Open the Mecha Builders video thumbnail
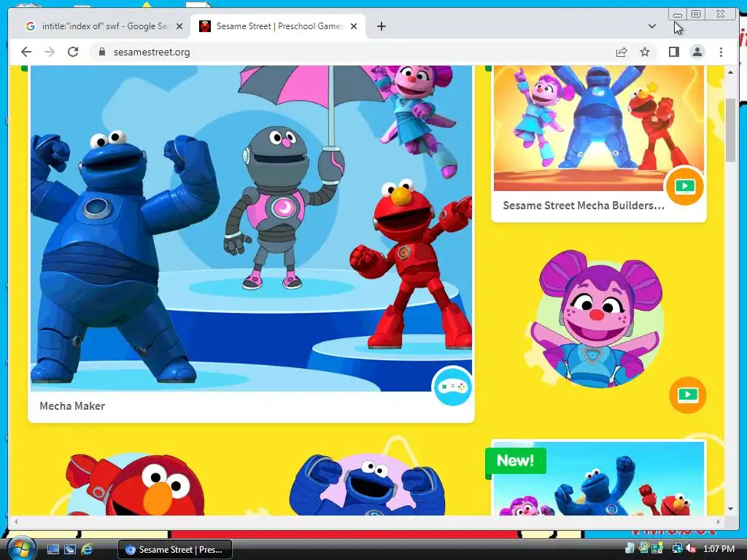 click(598, 128)
